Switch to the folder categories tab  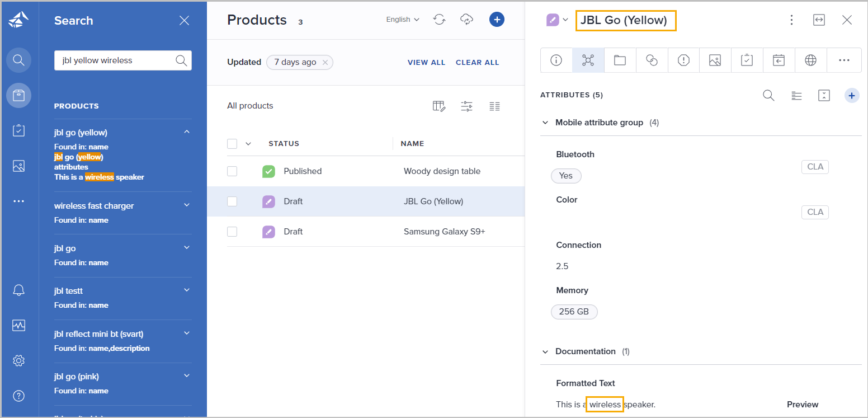coord(620,60)
